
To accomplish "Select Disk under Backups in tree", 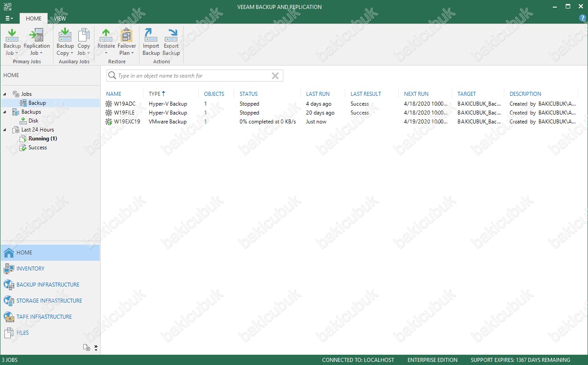I will point(33,121).
